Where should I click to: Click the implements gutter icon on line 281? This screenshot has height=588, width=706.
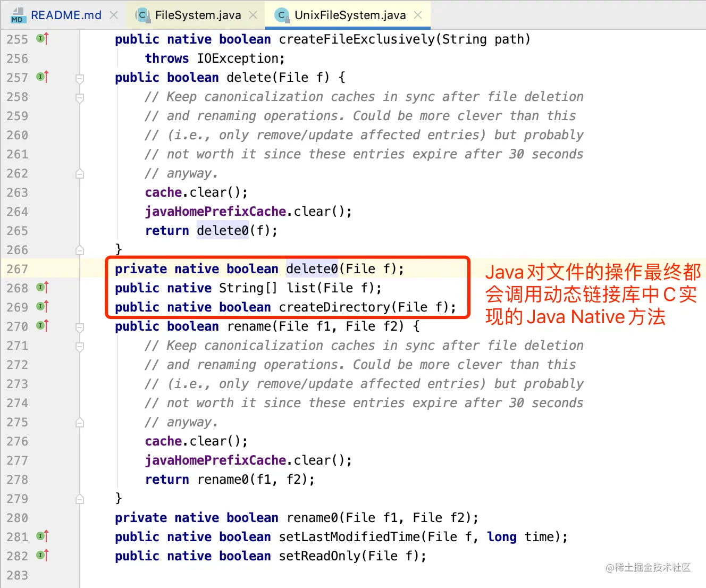tap(43, 536)
